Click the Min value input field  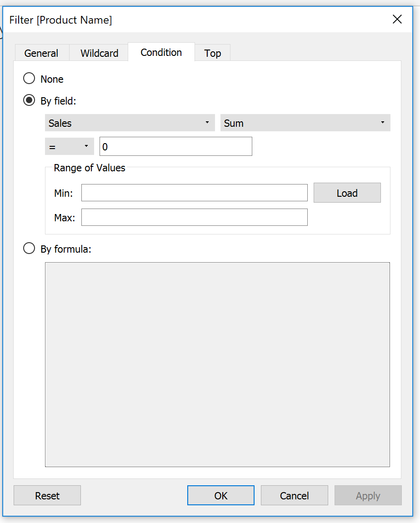coord(195,193)
